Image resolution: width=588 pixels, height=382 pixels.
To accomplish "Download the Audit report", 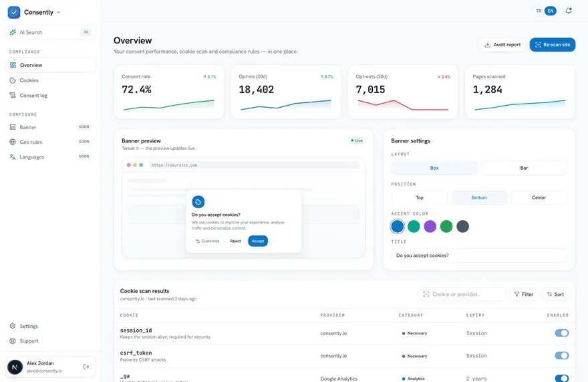I will click(502, 45).
